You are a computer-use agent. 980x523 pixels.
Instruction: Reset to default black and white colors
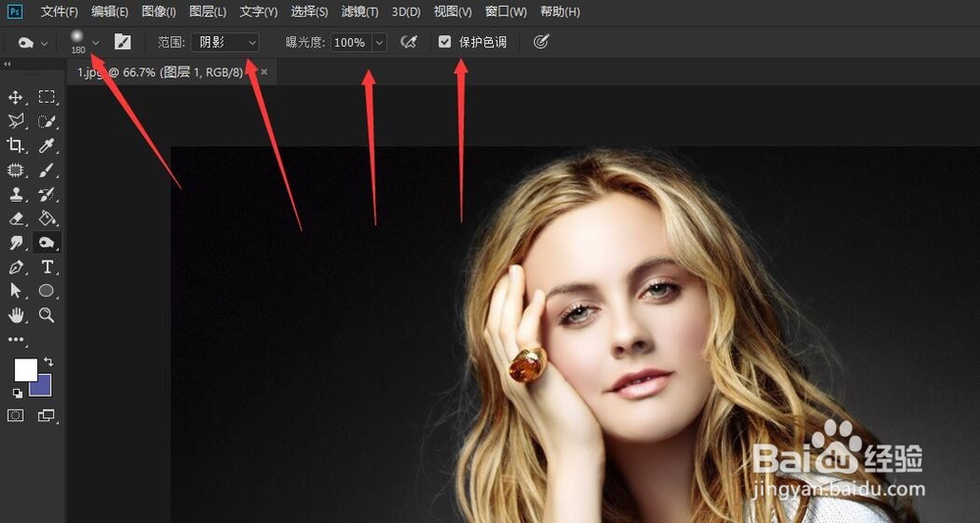[17, 393]
